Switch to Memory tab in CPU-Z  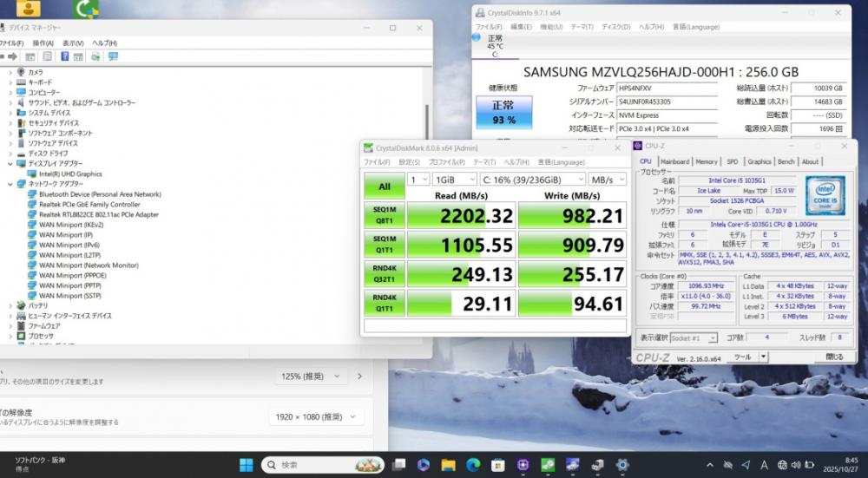pyautogui.click(x=707, y=161)
